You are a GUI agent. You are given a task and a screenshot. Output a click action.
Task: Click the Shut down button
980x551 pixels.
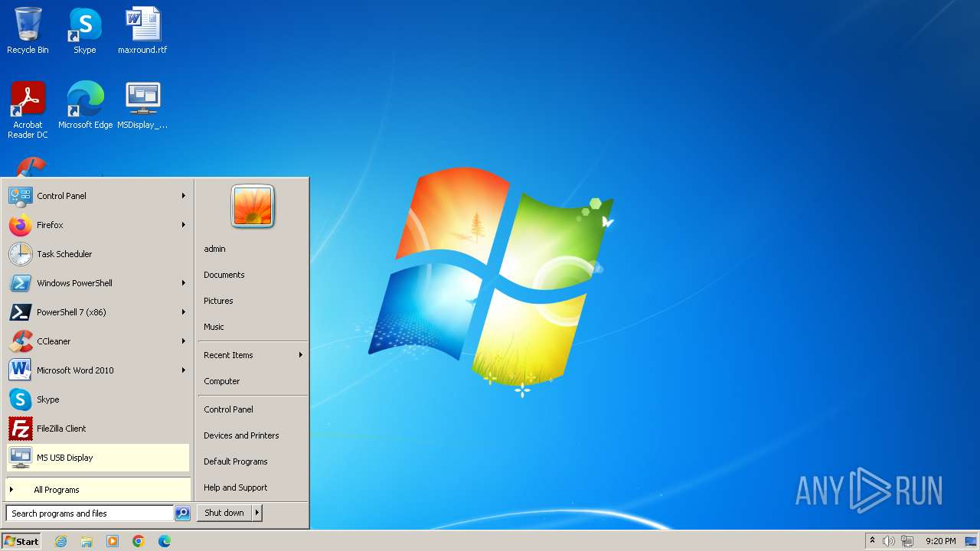224,513
